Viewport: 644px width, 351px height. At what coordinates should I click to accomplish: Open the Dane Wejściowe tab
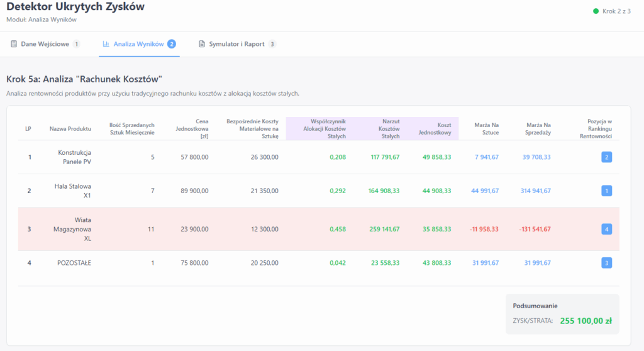click(46, 44)
